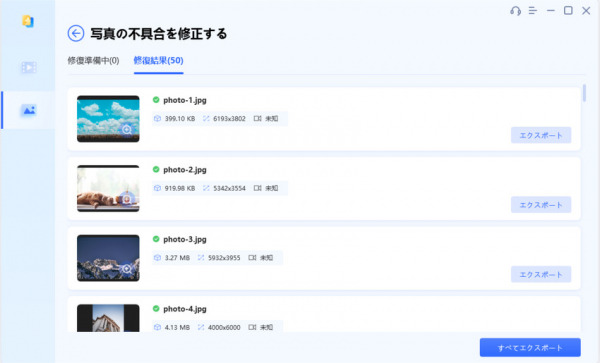
Task: Open photo-1.jpg sky thumbnail
Action: pos(108,119)
